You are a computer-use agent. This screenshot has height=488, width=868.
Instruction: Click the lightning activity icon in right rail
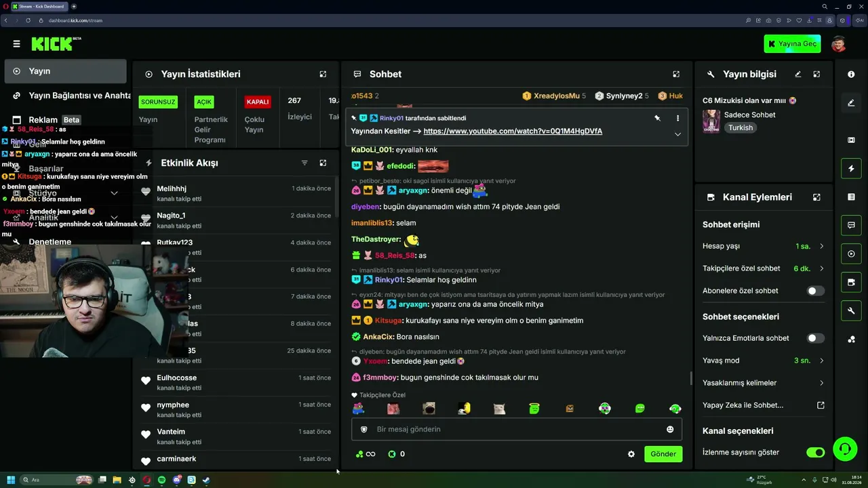pyautogui.click(x=851, y=168)
